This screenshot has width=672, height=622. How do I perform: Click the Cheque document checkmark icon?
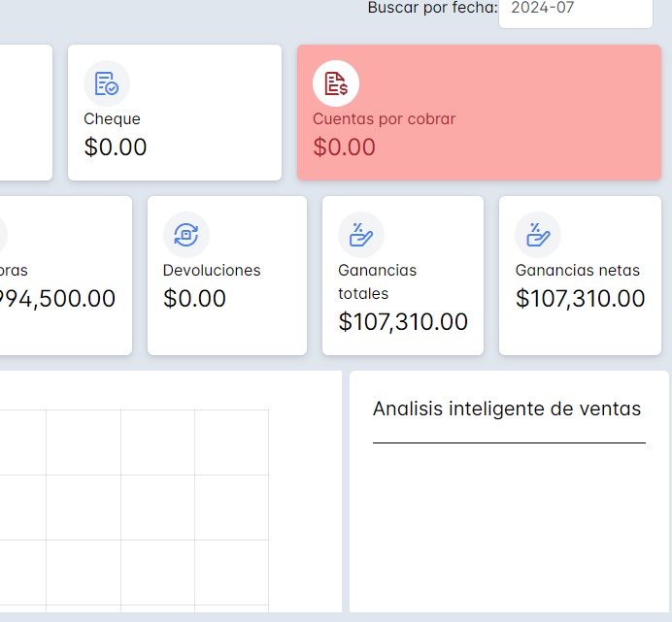pos(107,83)
